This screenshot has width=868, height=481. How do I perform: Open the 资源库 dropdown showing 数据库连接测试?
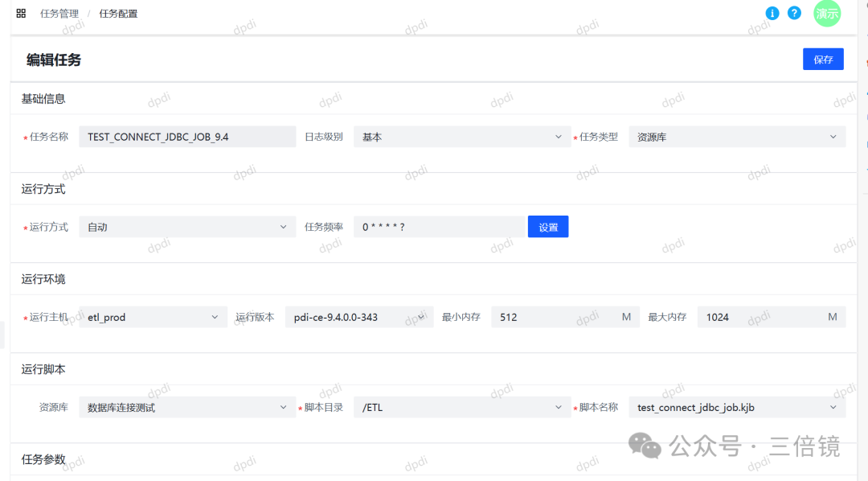pyautogui.click(x=187, y=407)
